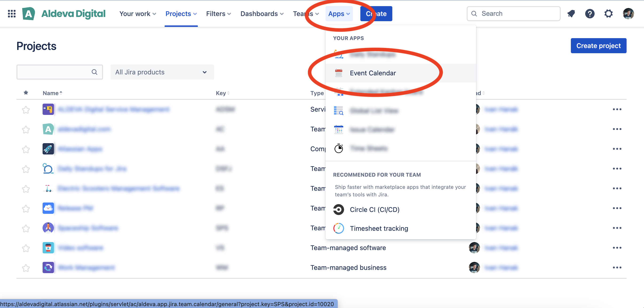Image resolution: width=644 pixels, height=308 pixels.
Task: Click the blue Create button
Action: coord(376,14)
